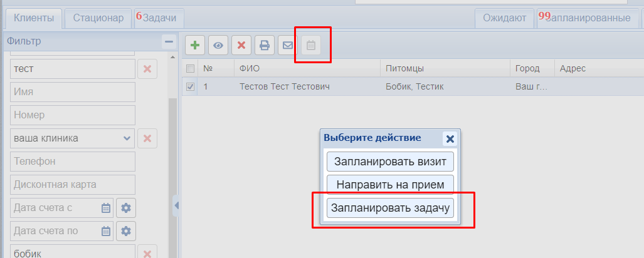Uncheck the row 1 client checkbox
The height and width of the screenshot is (258, 644).
190,86
